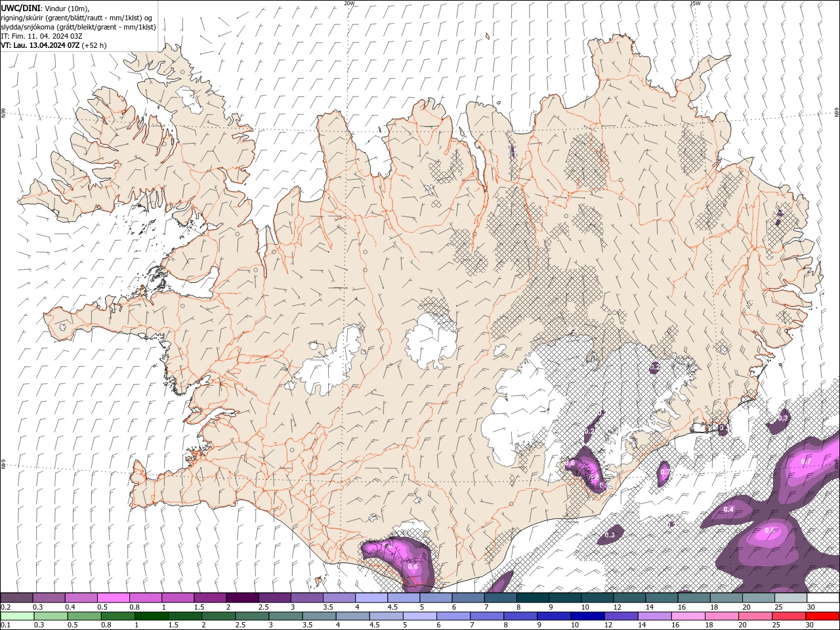Click the 0.2 label on the snow scale
840x630 pixels.
coord(5,607)
